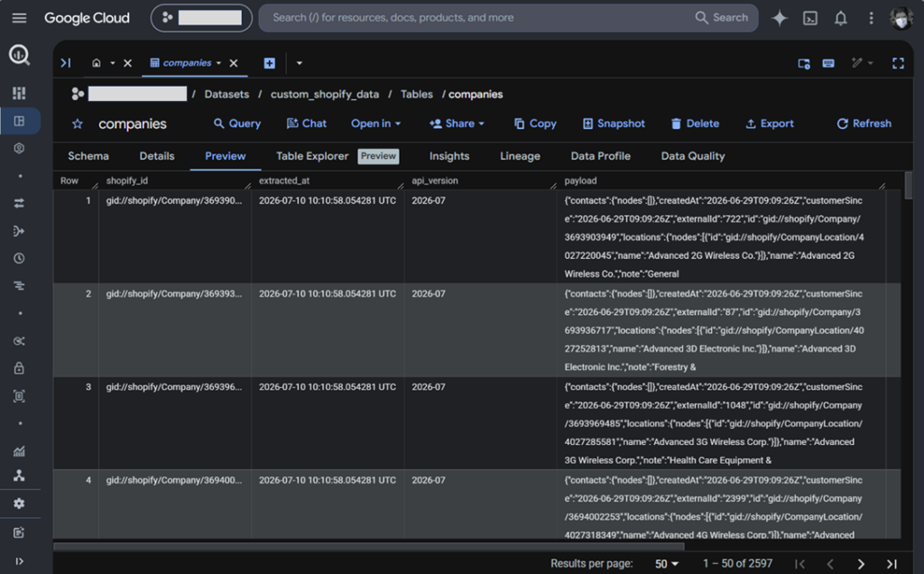
Task: Expand the Share dropdown
Action: 457,124
